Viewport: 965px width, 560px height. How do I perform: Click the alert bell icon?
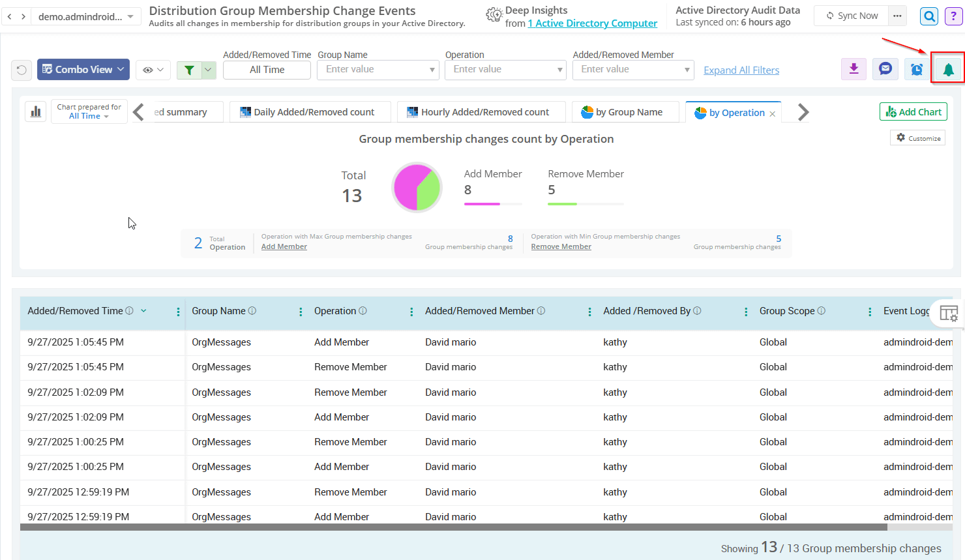pos(948,69)
